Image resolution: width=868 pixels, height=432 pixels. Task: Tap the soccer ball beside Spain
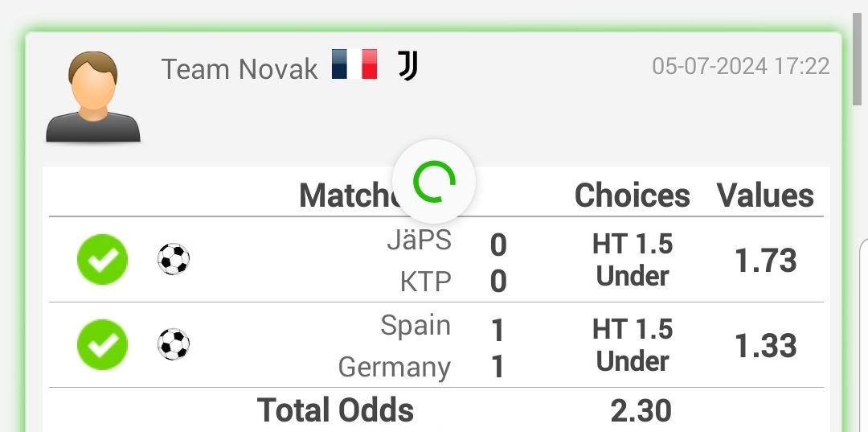[174, 344]
